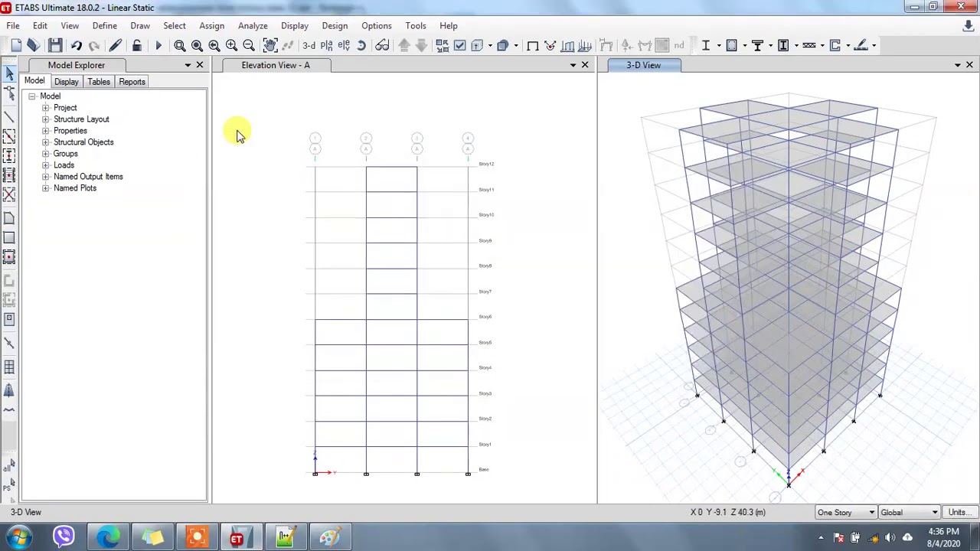Click the perspective toggle glasses icon
The width and height of the screenshot is (980, 551).
(x=382, y=46)
